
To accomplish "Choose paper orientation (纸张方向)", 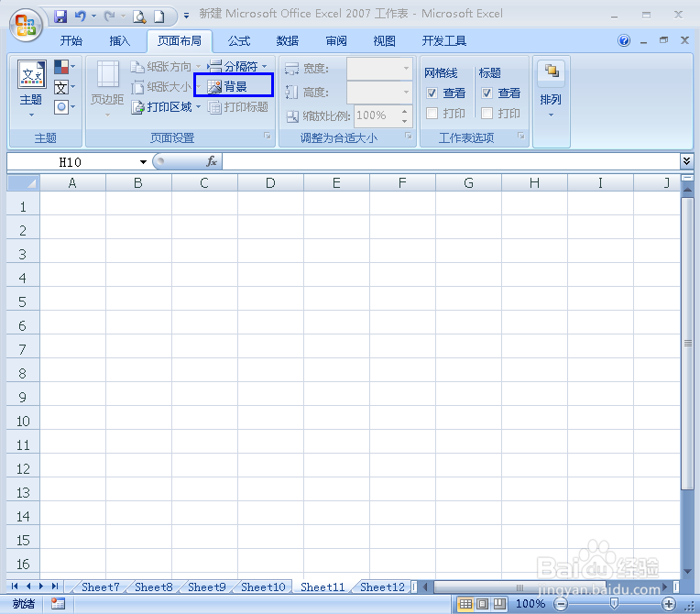I will tap(165, 67).
